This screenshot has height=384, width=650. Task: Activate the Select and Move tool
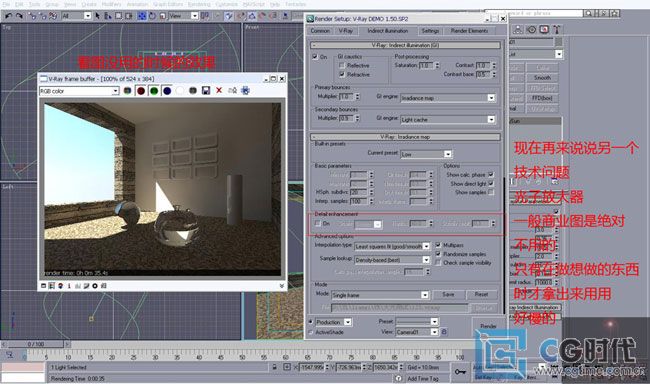click(x=142, y=16)
